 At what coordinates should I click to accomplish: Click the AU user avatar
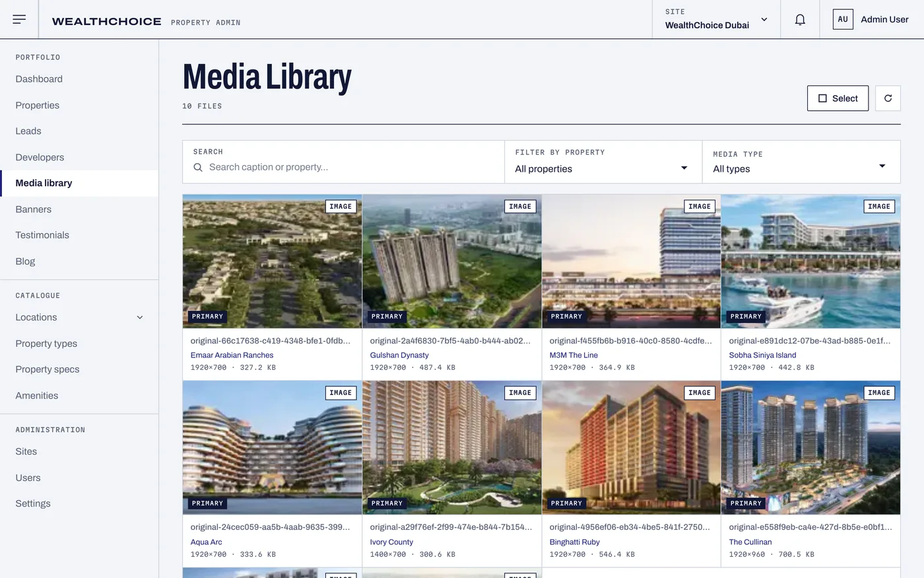coord(843,19)
